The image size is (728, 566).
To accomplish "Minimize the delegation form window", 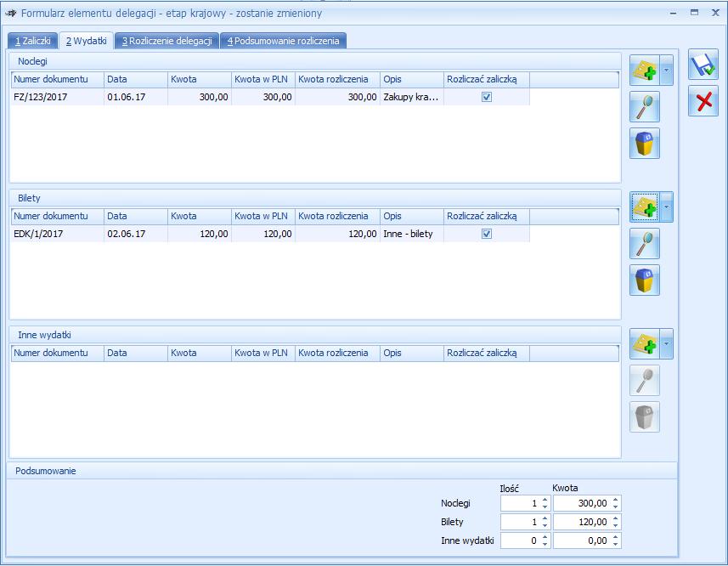I will pos(674,13).
